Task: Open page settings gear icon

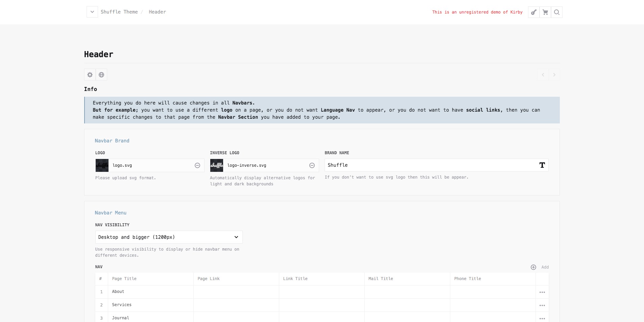Action: coord(90,75)
